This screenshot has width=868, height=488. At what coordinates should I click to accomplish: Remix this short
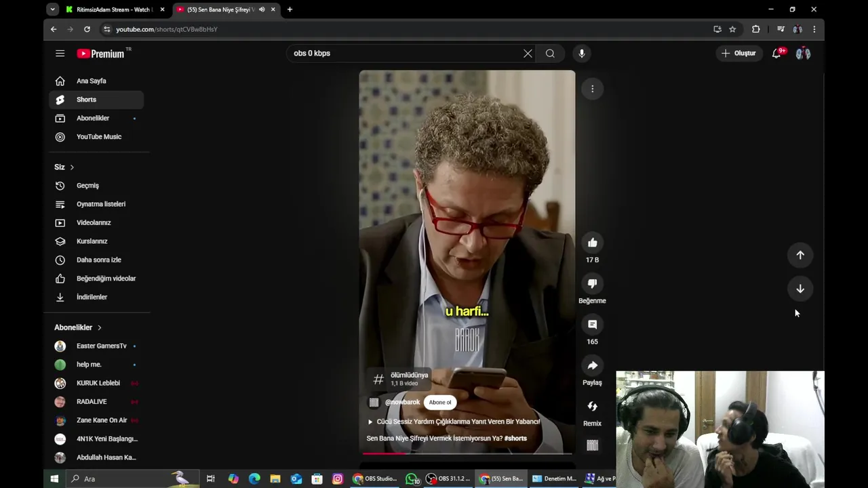point(592,406)
